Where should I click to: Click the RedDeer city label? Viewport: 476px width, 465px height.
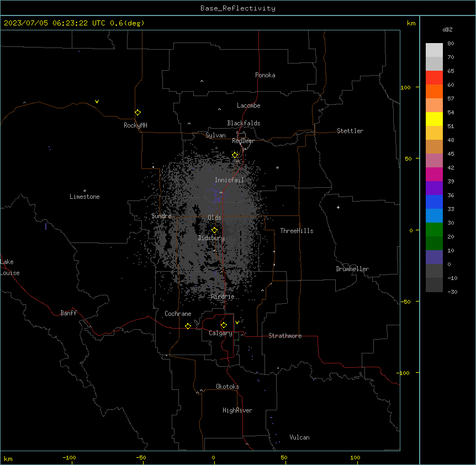click(243, 141)
